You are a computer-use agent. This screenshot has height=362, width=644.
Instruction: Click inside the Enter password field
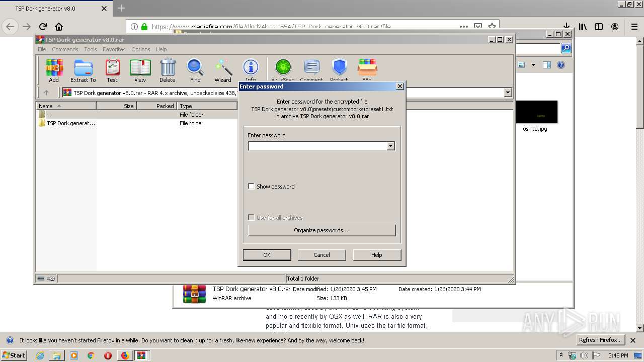point(317,146)
